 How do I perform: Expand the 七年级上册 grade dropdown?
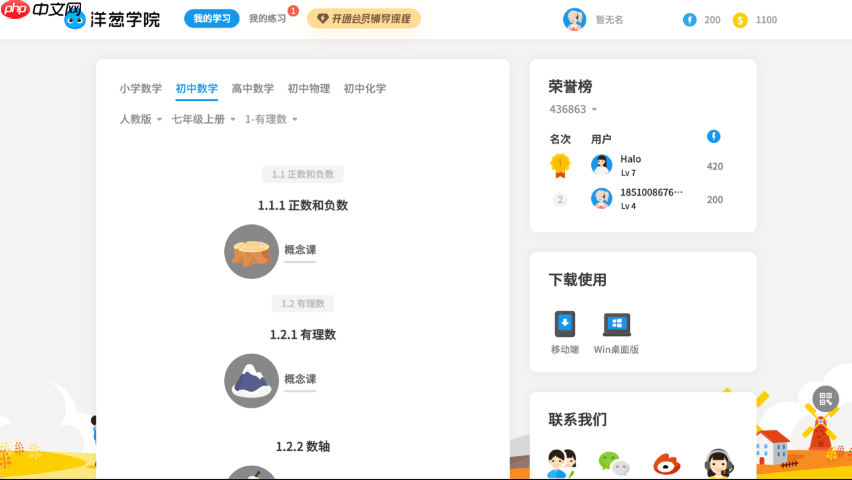[204, 119]
